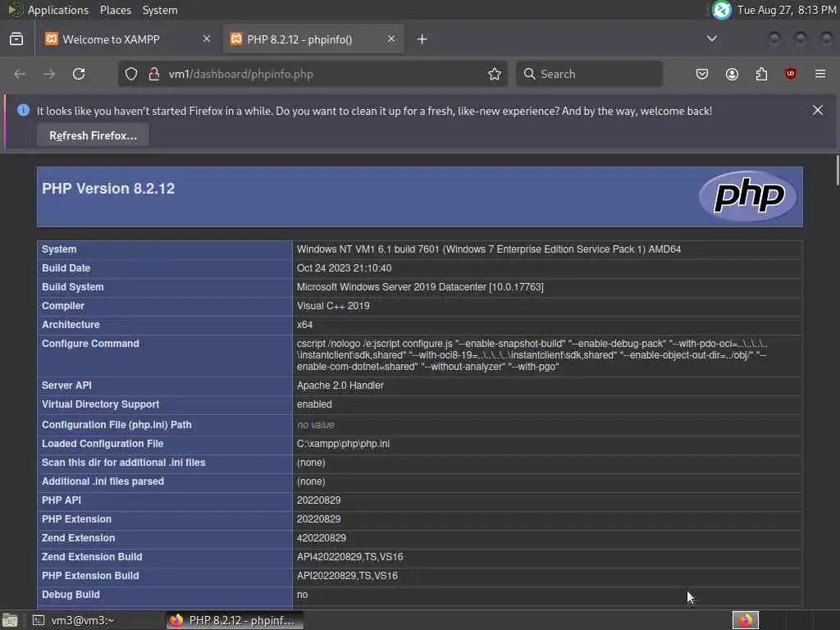This screenshot has height=630, width=840.
Task: Open a new tab with plus
Action: [x=422, y=39]
